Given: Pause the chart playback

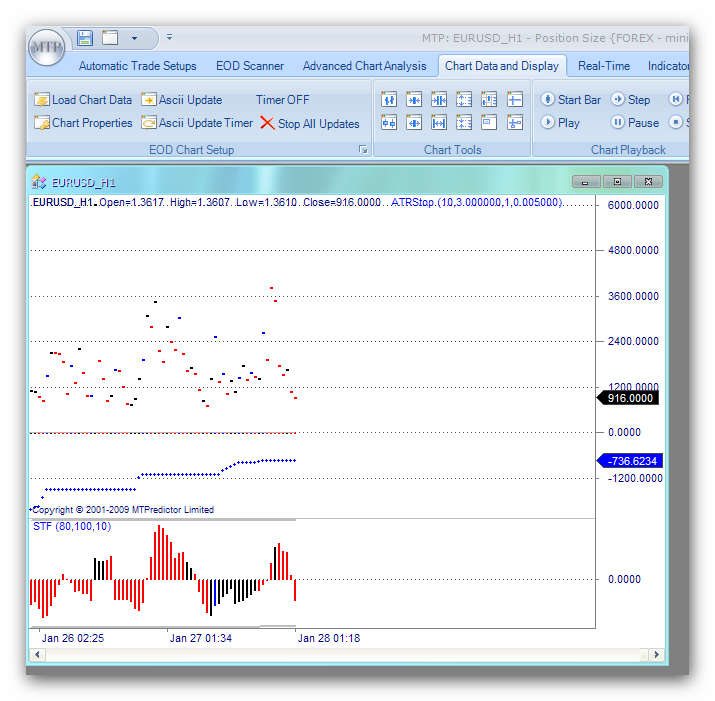Looking at the screenshot, I should point(635,123).
